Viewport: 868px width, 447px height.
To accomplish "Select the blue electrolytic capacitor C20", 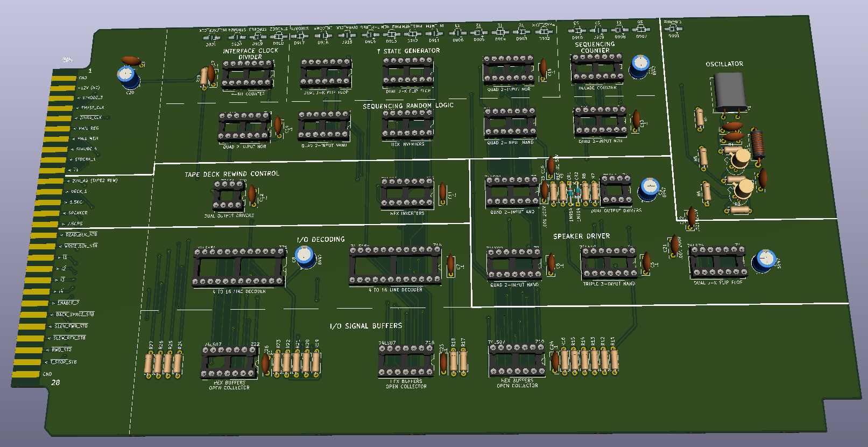I will (x=128, y=77).
